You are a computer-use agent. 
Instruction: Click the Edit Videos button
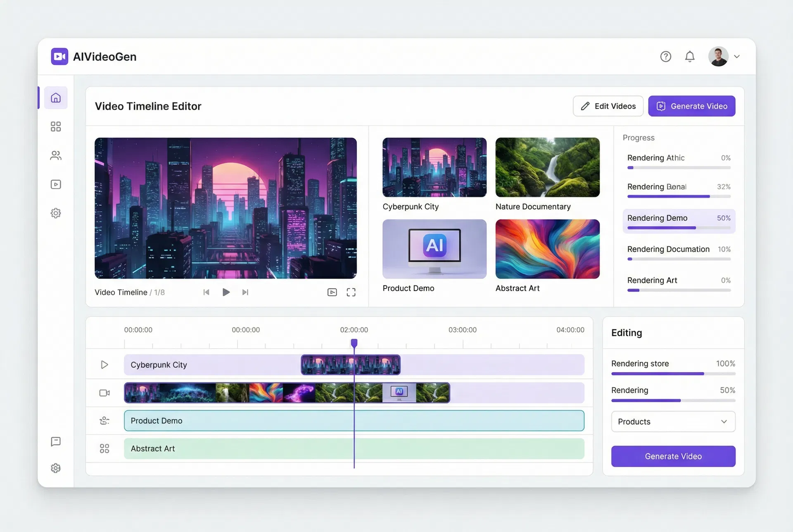(x=608, y=106)
